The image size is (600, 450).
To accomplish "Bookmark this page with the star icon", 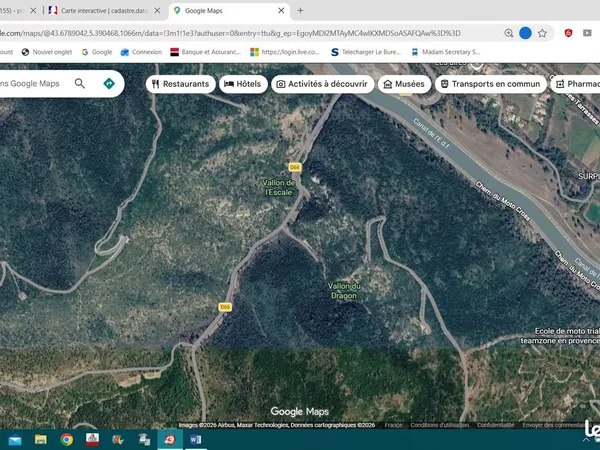I will click(542, 33).
